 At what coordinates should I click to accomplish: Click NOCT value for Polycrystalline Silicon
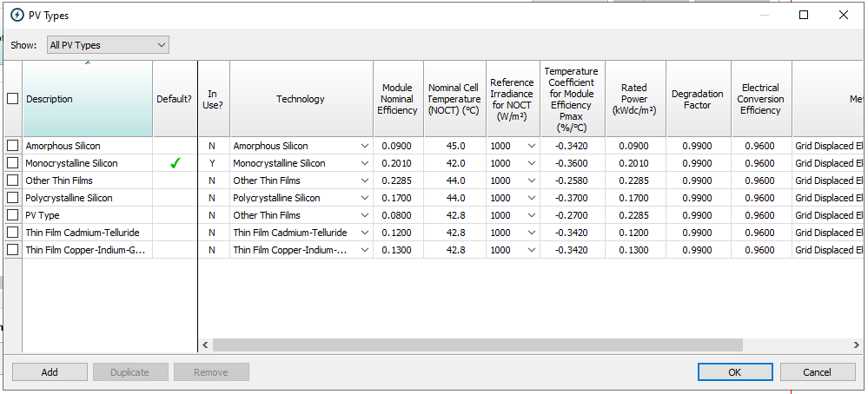[454, 198]
